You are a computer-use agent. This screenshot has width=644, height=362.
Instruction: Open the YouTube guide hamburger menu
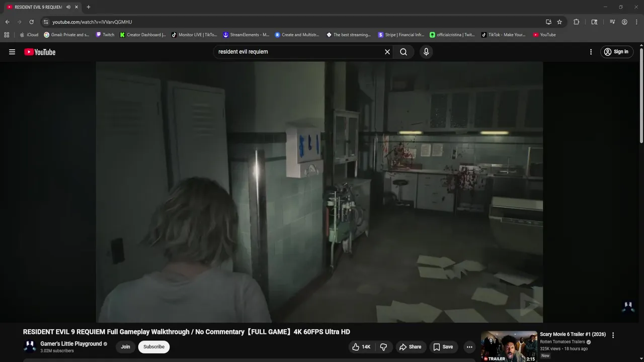pyautogui.click(x=12, y=52)
